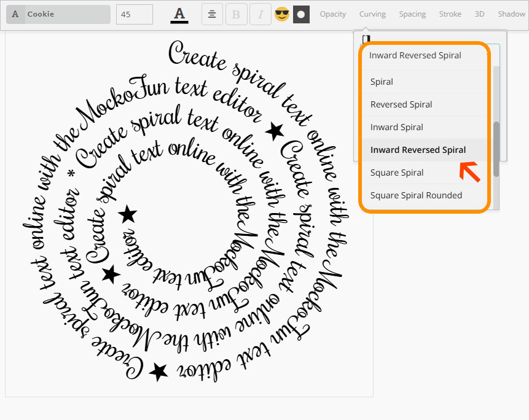Viewport: 529px width, 420px height.
Task: Expand the Inward Reversed Spiral curve selector
Action: click(424, 55)
